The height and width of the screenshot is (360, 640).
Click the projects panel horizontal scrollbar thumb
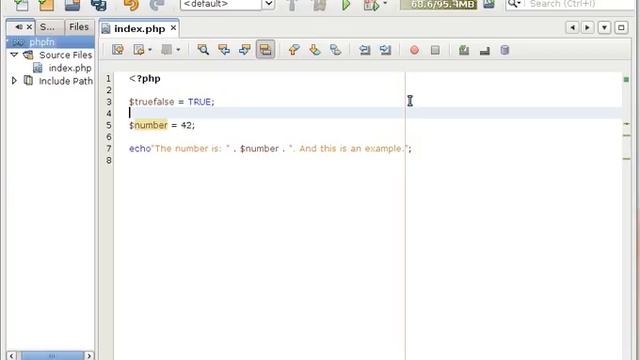(52, 356)
